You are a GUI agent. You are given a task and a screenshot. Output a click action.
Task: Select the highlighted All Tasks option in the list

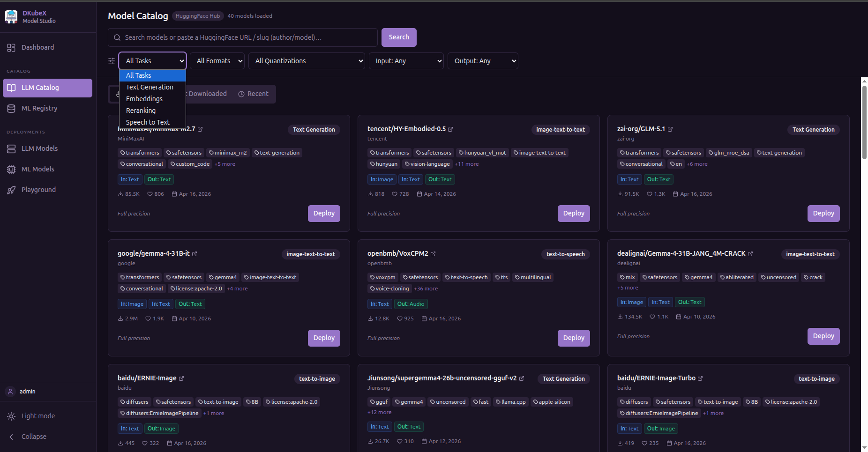[x=153, y=75]
